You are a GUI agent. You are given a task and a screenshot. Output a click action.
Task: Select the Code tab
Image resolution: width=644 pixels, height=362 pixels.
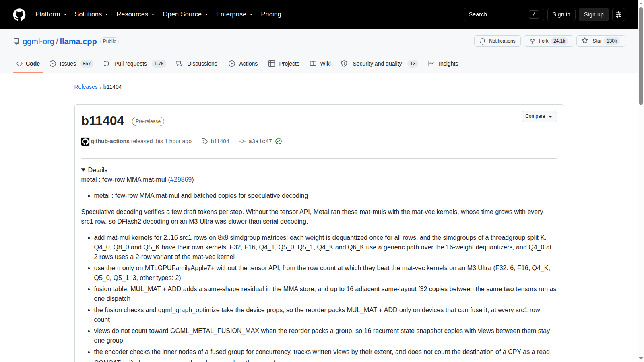point(28,64)
